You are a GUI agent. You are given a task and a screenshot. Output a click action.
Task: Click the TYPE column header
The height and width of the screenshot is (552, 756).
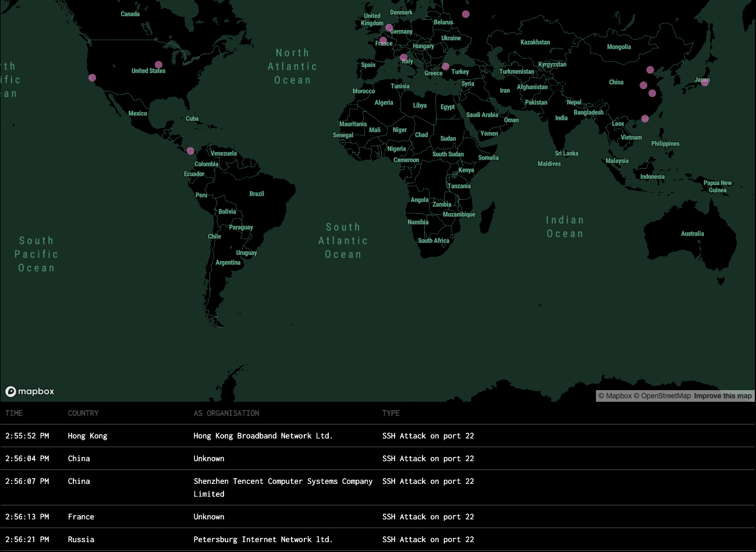(x=391, y=413)
